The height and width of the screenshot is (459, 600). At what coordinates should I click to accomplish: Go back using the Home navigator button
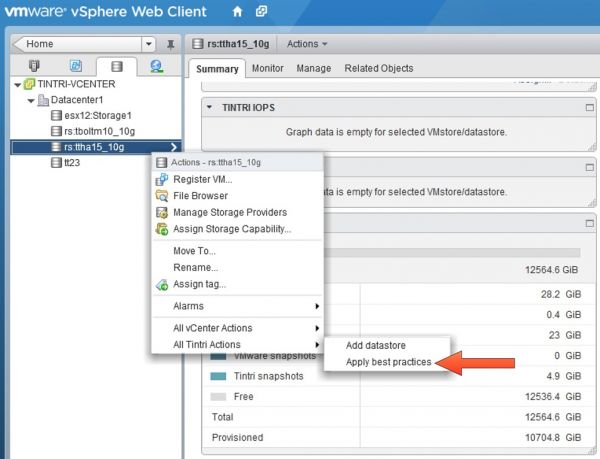(77, 44)
